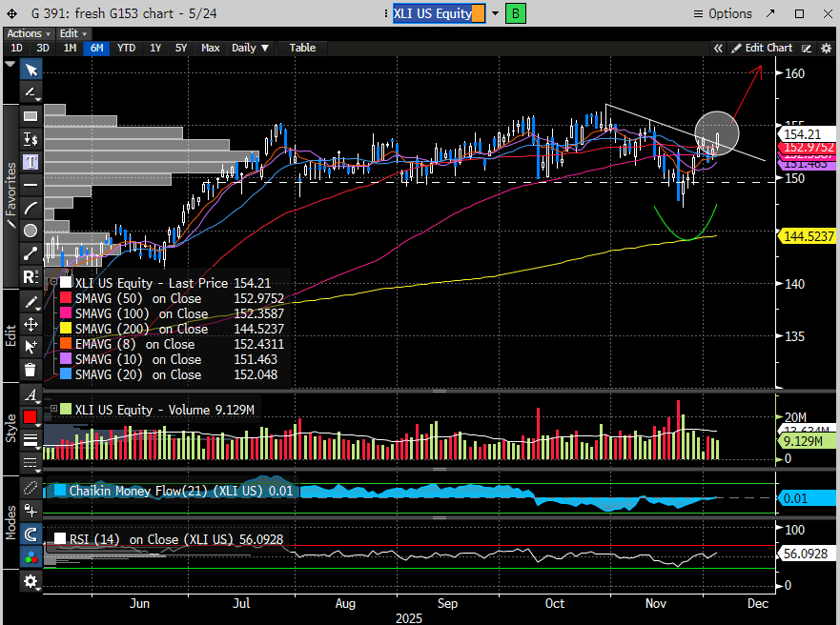Click the 144.5237 yellow axis label
The width and height of the screenshot is (840, 625).
[x=806, y=236]
